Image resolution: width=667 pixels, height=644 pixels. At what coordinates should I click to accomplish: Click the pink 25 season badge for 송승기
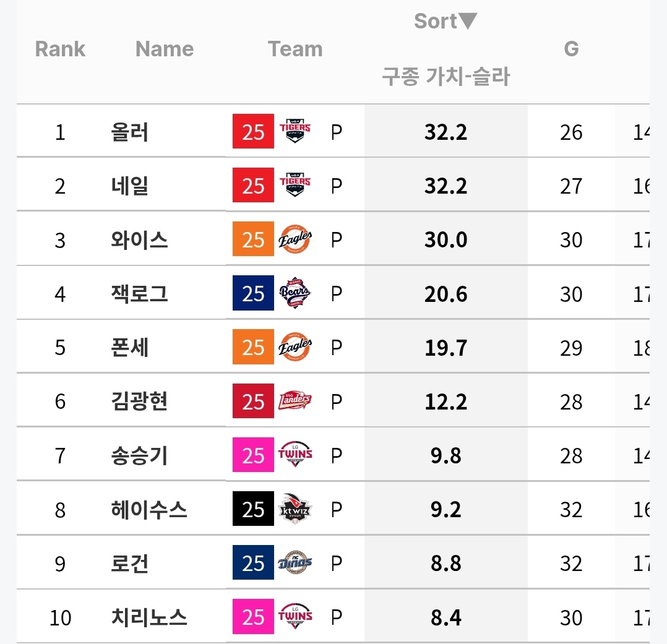coord(253,456)
